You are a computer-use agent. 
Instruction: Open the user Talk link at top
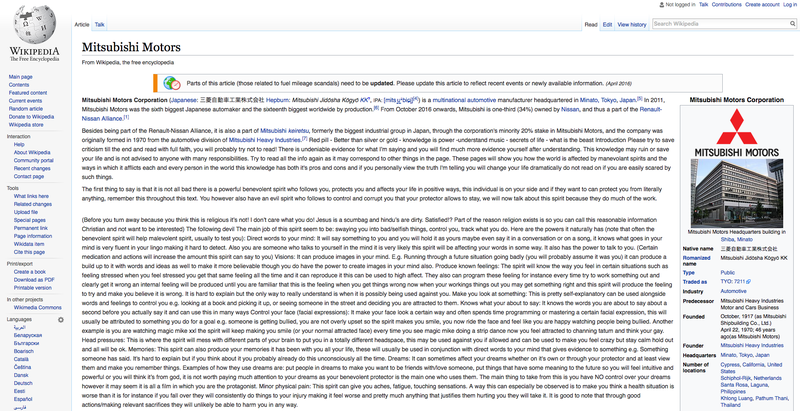(x=704, y=5)
